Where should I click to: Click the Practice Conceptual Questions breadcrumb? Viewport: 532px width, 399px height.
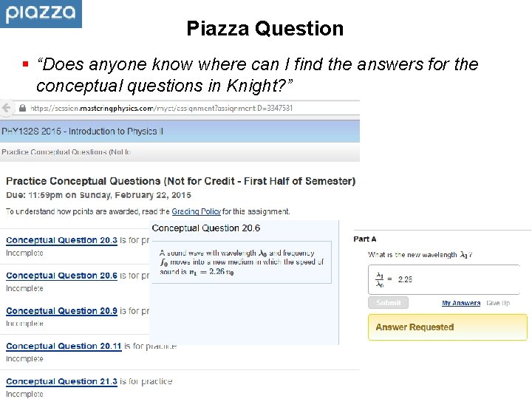(66, 152)
